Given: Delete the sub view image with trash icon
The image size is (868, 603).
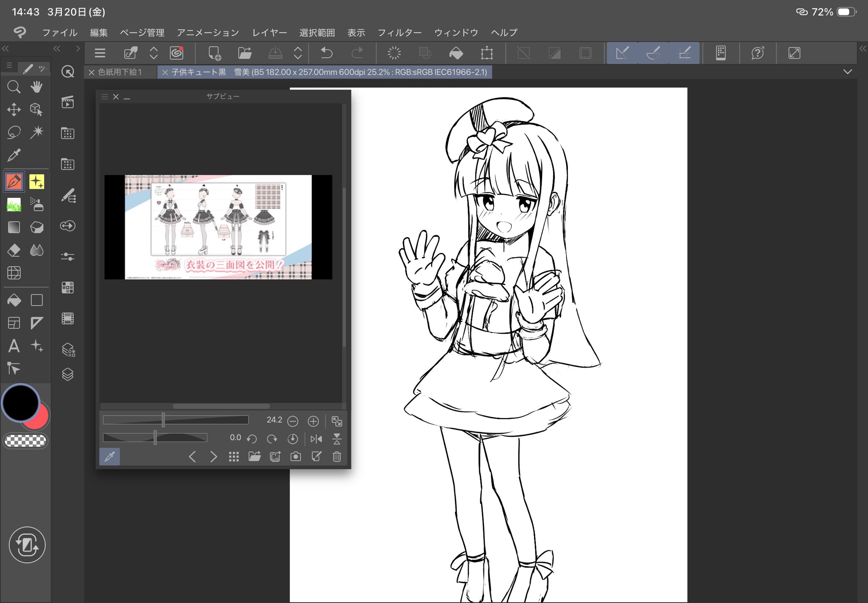Looking at the screenshot, I should tap(337, 456).
